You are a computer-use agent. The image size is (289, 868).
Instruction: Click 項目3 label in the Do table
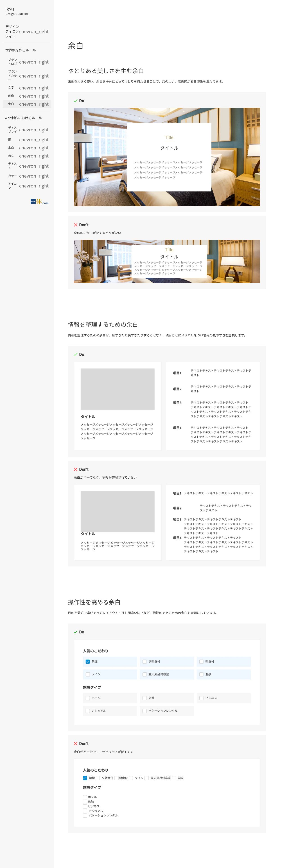click(x=177, y=403)
